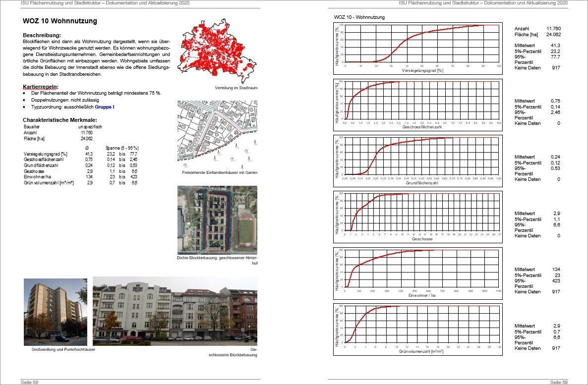Viewport: 588px width, 385px height.
Task: Click the 95%-Perzentil value '0,53' on right page
Action: coord(555,168)
